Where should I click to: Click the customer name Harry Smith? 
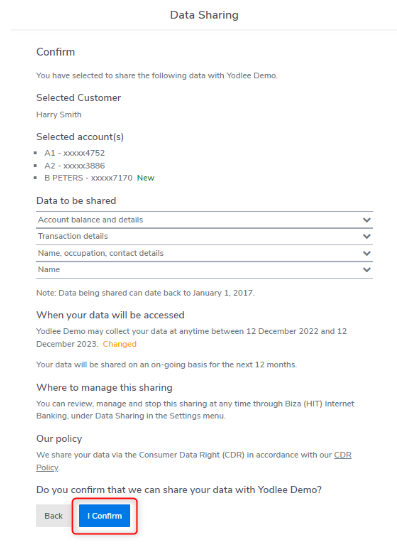pyautogui.click(x=59, y=114)
